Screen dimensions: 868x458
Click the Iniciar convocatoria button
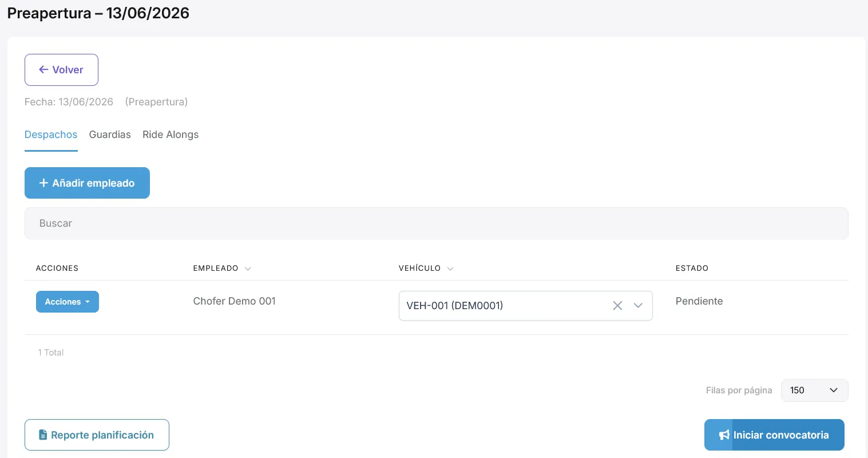(774, 435)
